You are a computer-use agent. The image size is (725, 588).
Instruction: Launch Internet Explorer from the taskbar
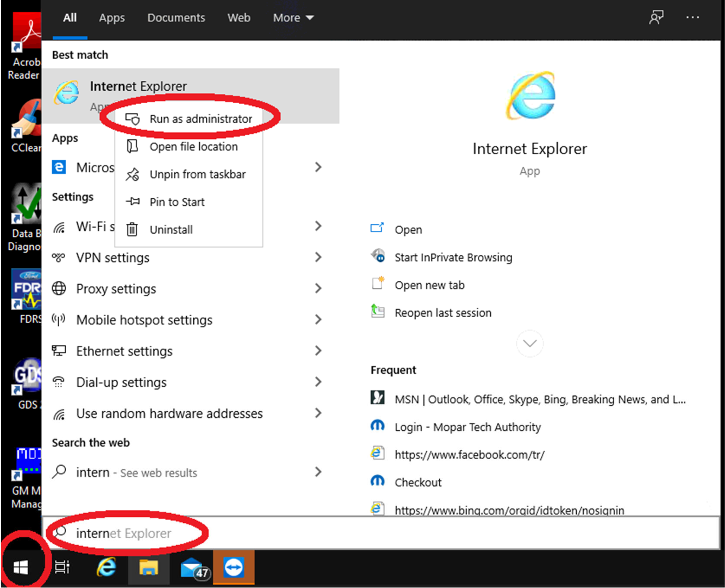coord(106,567)
